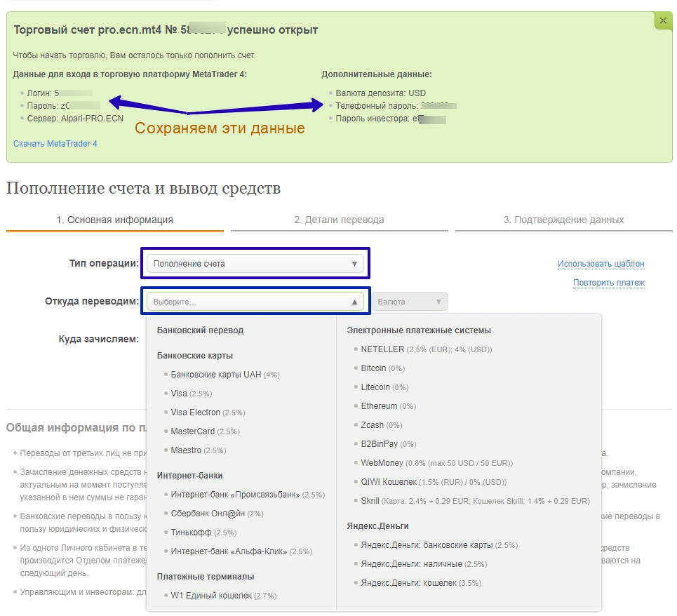This screenshot has height=616, width=677.
Task: Select Visa Electron card option
Action: click(194, 413)
